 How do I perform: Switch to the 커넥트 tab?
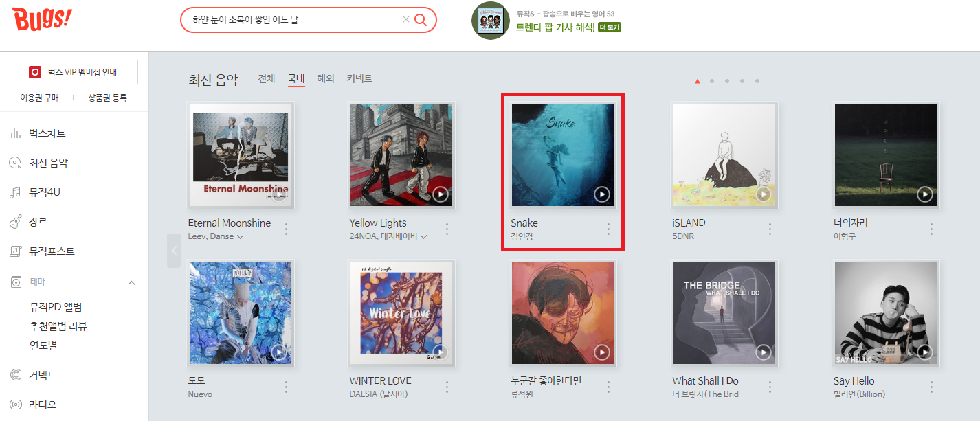(359, 79)
